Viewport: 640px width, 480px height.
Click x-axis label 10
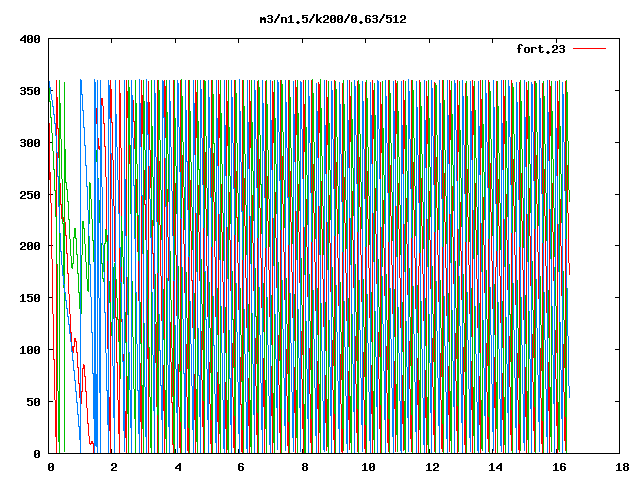click(368, 467)
